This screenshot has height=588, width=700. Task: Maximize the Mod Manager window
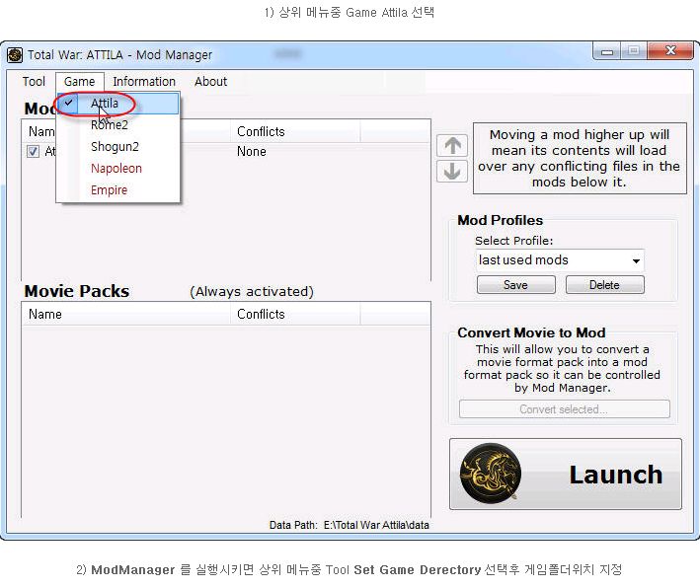[x=634, y=51]
